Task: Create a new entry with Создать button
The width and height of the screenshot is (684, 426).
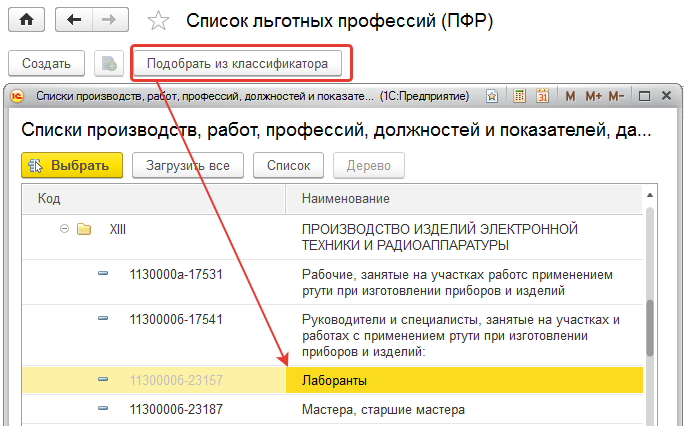Action: pos(46,64)
